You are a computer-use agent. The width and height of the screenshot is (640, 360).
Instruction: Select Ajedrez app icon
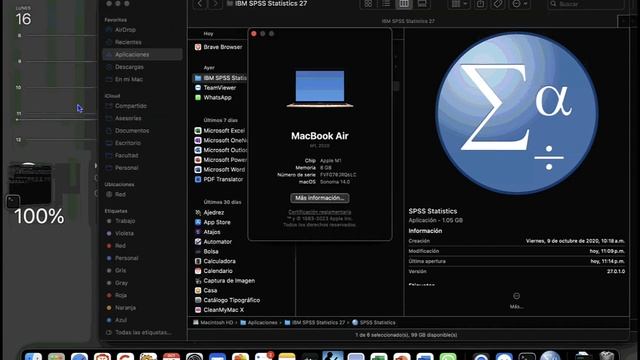pos(198,213)
